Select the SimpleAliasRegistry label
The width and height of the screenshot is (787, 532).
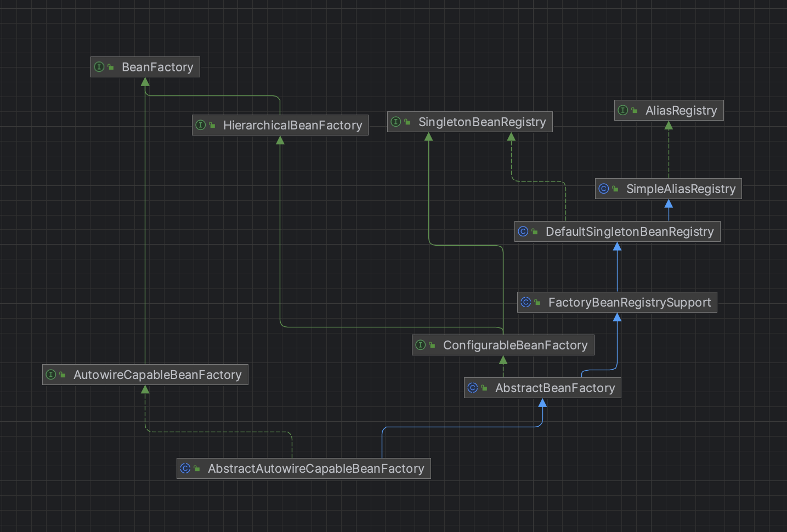pyautogui.click(x=681, y=189)
